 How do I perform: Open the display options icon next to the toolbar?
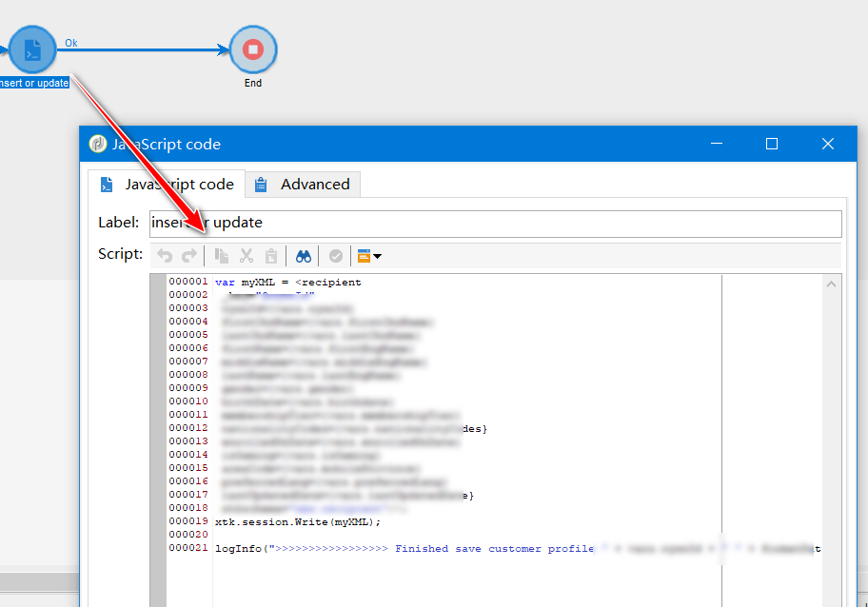[x=363, y=255]
